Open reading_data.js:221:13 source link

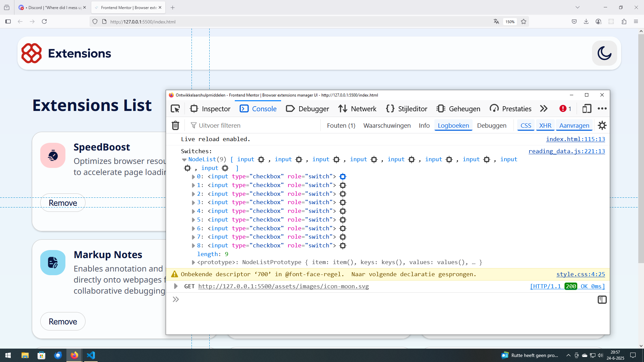tap(567, 151)
